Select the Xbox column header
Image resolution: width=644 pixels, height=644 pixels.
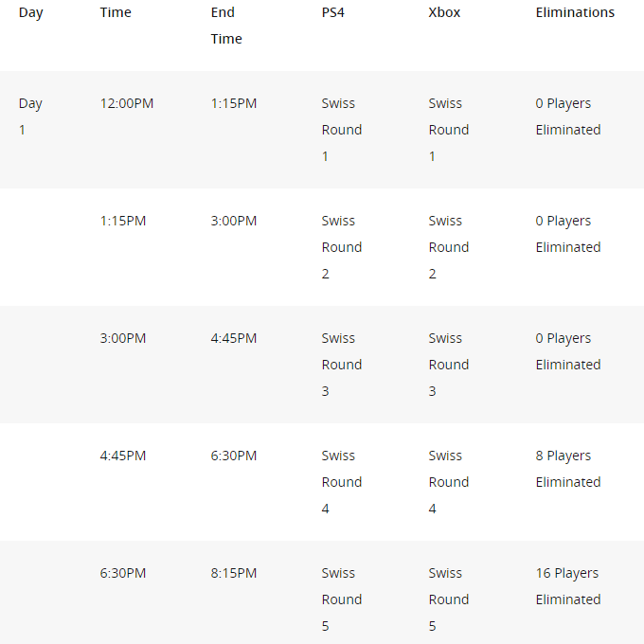point(444,12)
